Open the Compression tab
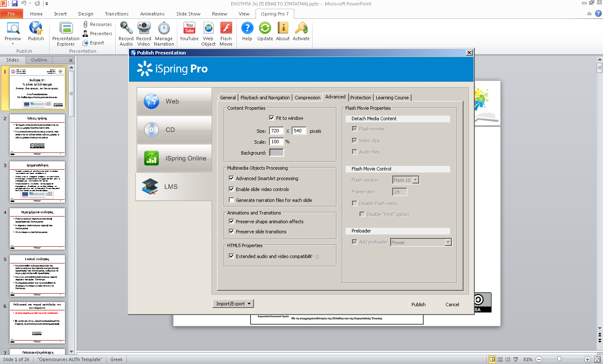The width and height of the screenshot is (603, 364). [307, 98]
